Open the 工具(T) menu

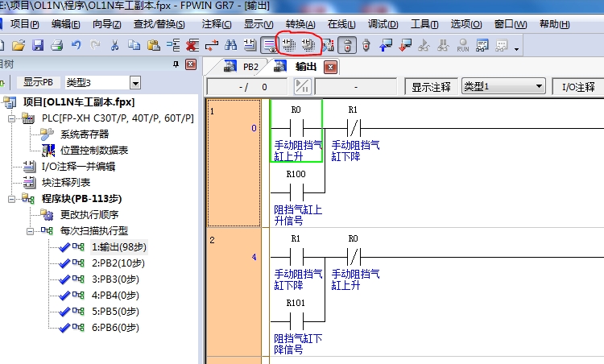coord(424,24)
